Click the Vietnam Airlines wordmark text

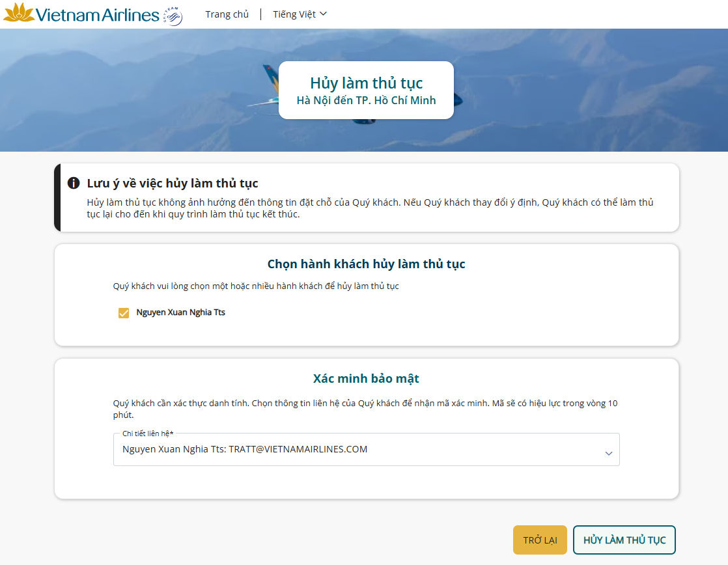98,15
